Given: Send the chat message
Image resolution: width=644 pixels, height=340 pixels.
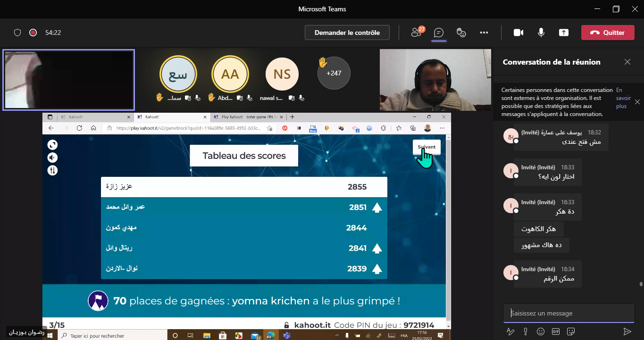Looking at the screenshot, I should 627,332.
